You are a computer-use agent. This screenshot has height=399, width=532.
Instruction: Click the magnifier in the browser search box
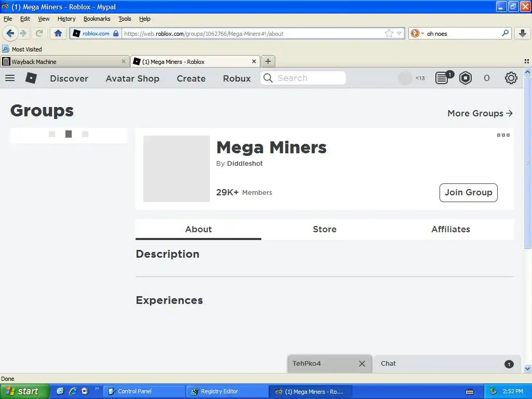tap(505, 33)
